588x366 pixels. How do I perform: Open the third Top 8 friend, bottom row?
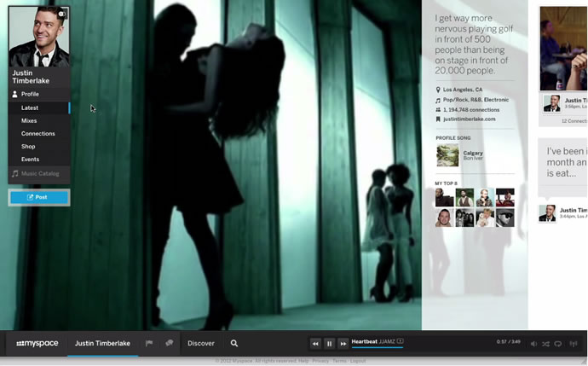485,218
